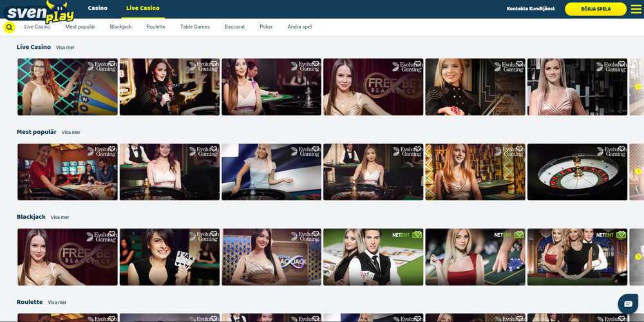
Task: Click heart on dealer holding J and A cards
Action: pos(214,234)
